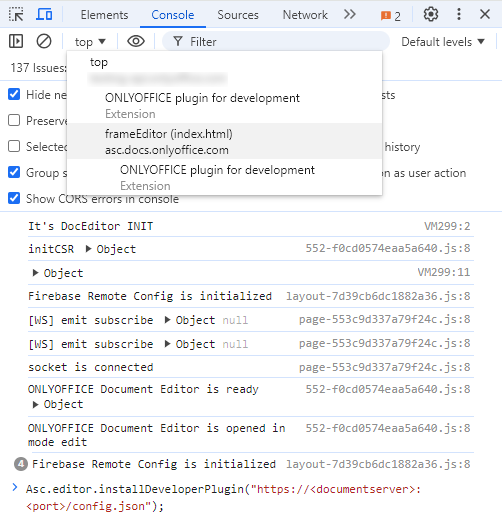Open Editor is ready source link
The image size is (502, 527).
pos(388,389)
